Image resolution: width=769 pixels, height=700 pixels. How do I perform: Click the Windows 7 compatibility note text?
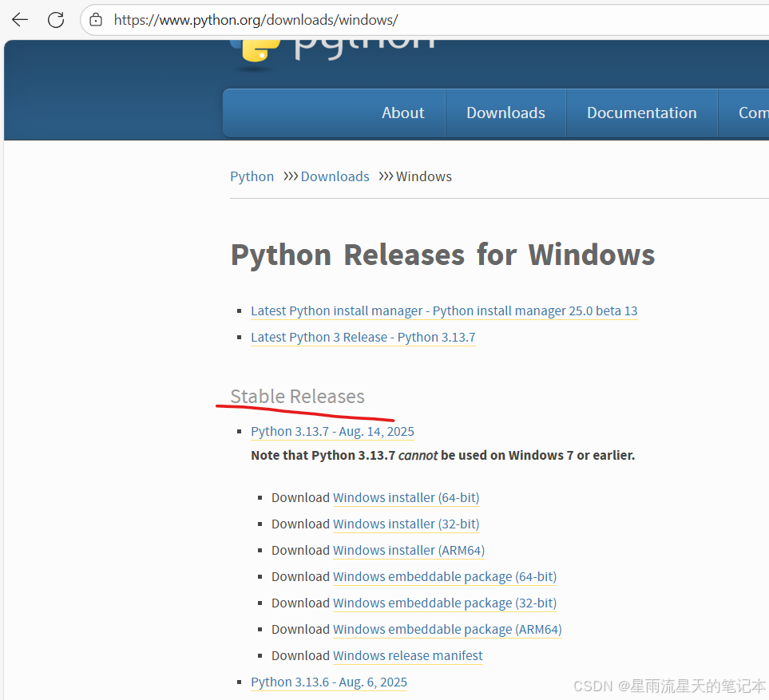click(443, 456)
